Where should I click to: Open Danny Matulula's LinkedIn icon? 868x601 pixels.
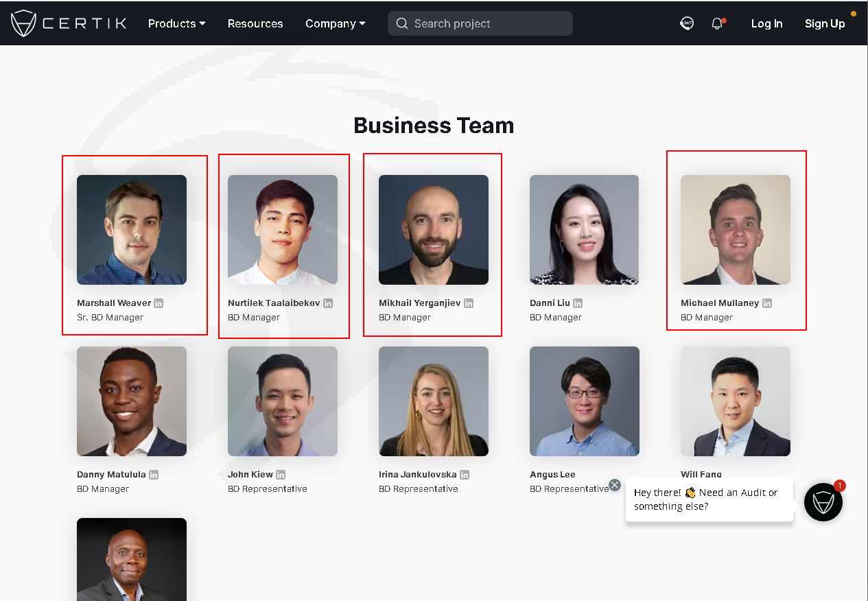[x=154, y=474]
